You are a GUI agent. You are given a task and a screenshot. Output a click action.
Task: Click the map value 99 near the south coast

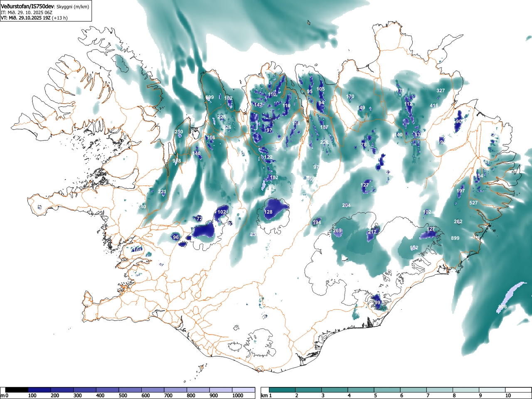[x=377, y=303]
